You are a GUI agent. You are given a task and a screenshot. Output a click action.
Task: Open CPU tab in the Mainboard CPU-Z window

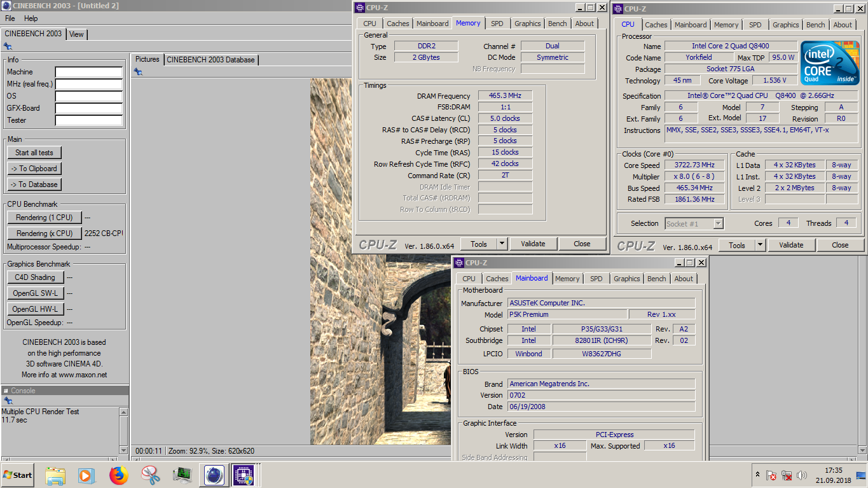[469, 279]
